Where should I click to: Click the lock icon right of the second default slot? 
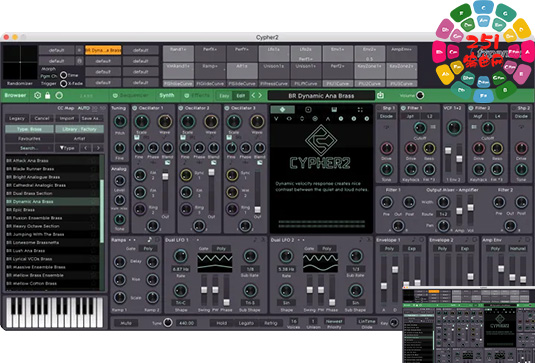[x=79, y=61]
